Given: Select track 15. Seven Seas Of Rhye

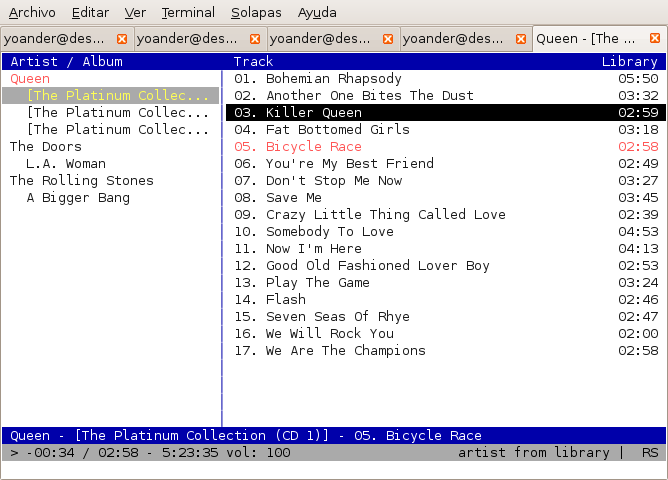Looking at the screenshot, I should pyautogui.click(x=446, y=317).
